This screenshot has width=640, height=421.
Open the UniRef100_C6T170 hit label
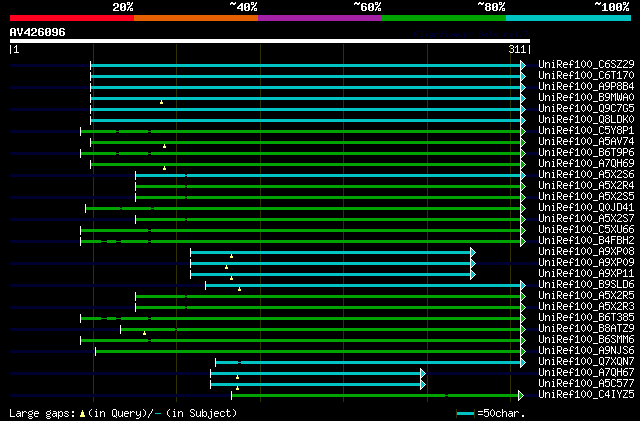click(x=586, y=75)
